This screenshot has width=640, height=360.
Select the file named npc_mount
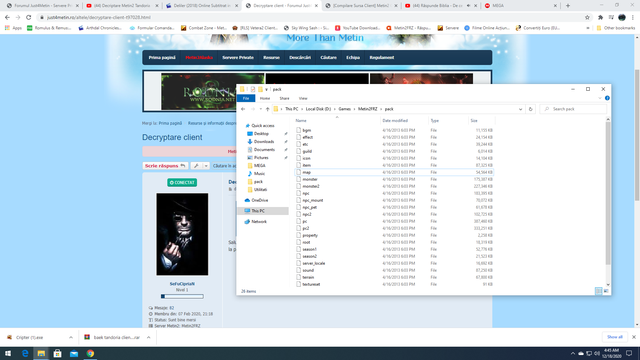(313, 200)
